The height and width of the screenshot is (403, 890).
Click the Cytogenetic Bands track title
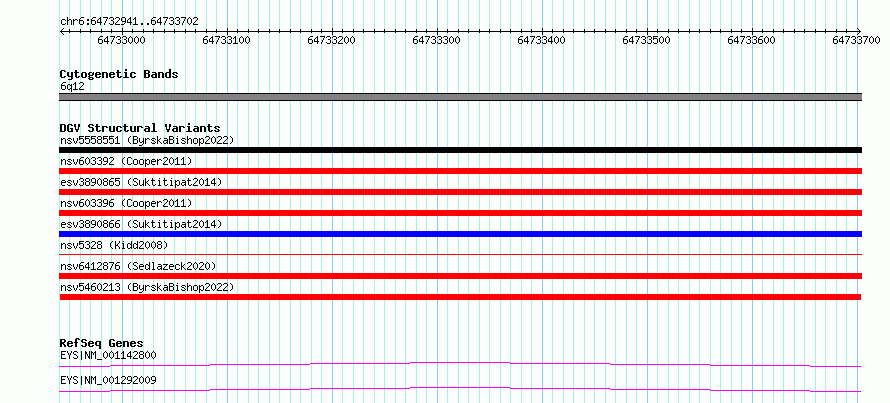click(x=119, y=74)
